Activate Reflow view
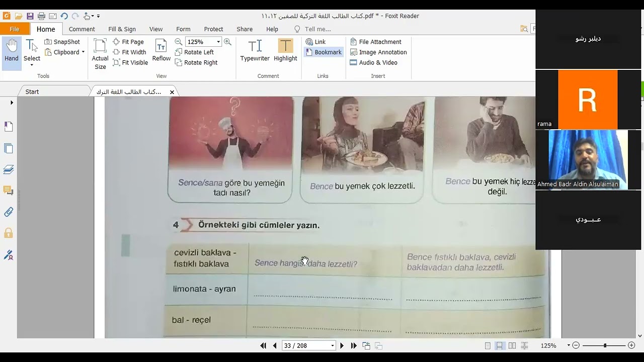The image size is (644, 362). point(161,50)
